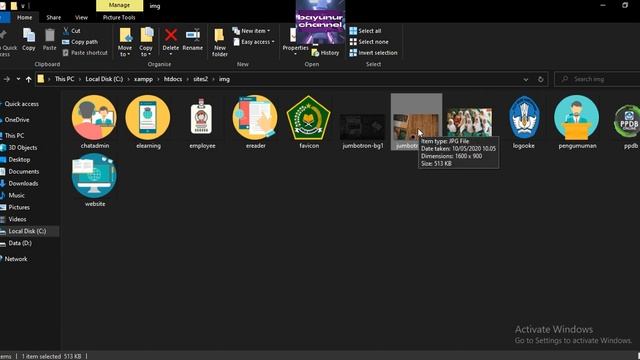640x360 pixels.
Task: Click Select all
Action: coord(365,31)
